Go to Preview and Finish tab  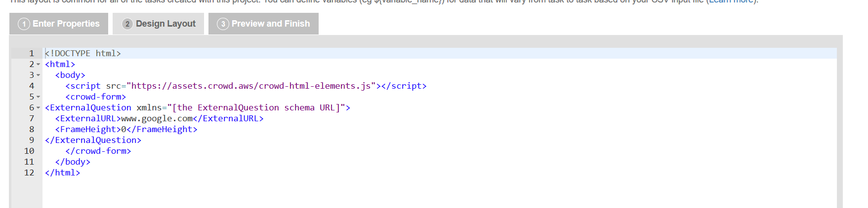pyautogui.click(x=263, y=24)
